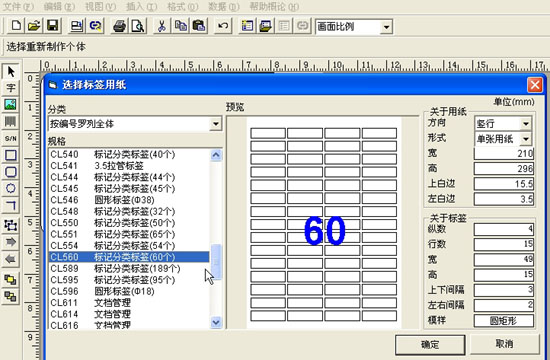
Task: Click the specification list scrollbar thumb
Action: point(216,262)
